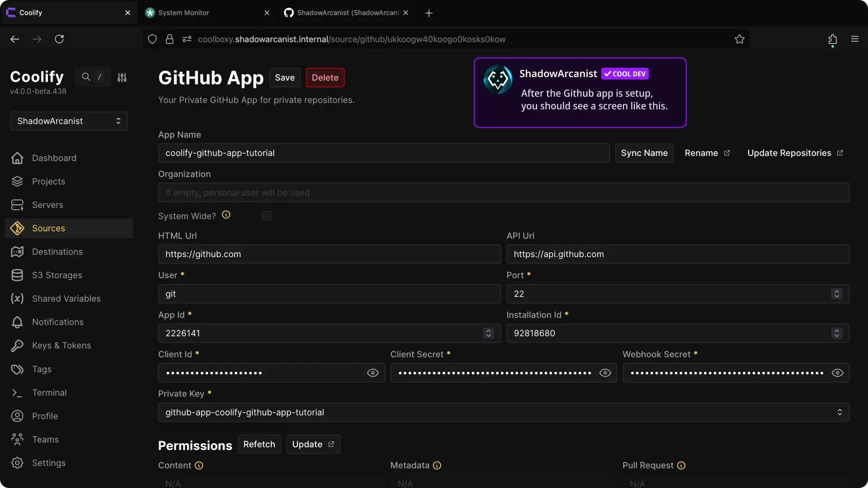Click the Port field stepper arrows
Screen dimensions: 868x488
click(836, 294)
